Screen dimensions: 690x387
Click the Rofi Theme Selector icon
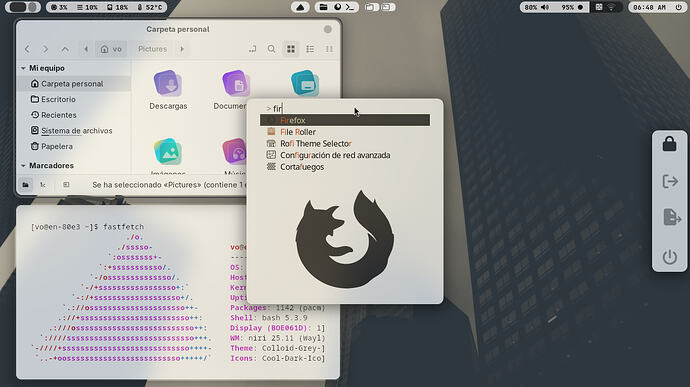tap(271, 144)
